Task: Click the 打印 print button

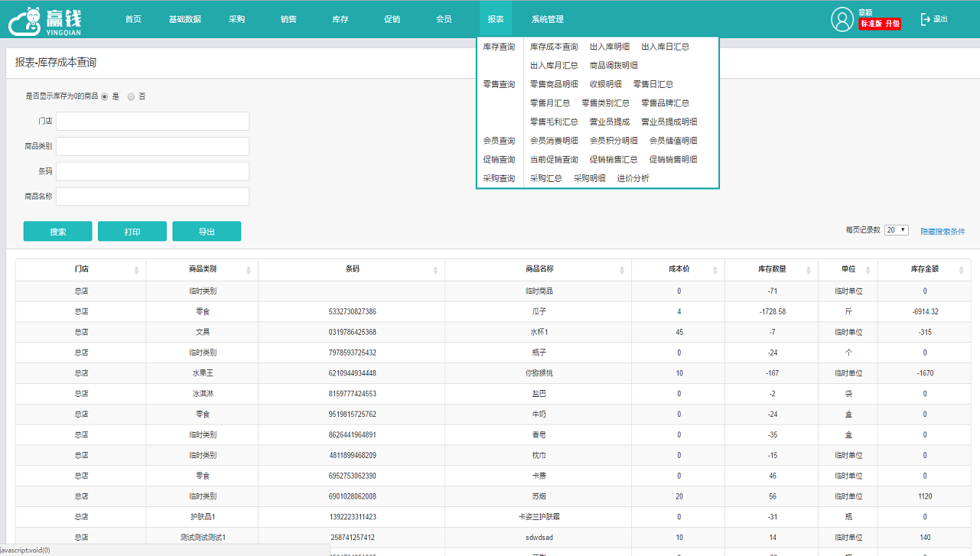Action: coord(132,231)
